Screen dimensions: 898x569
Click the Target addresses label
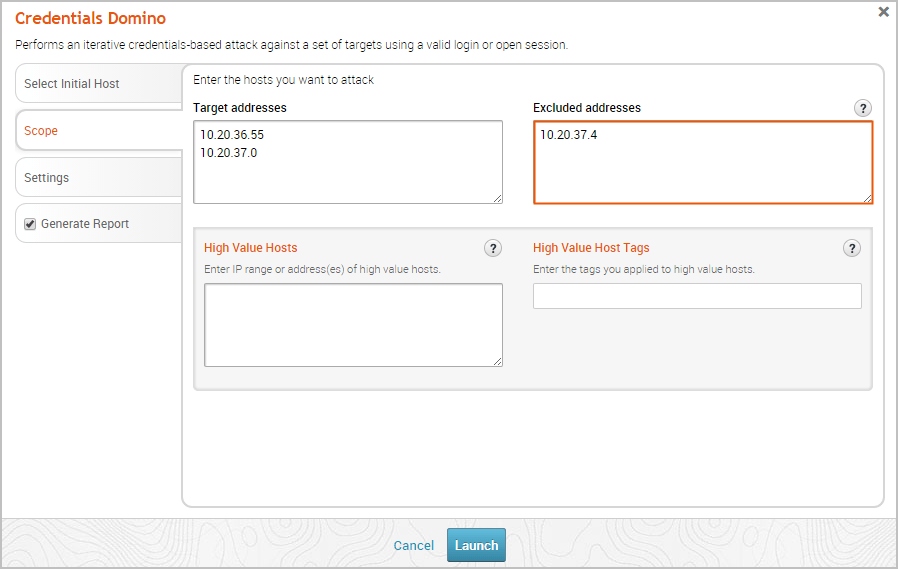tap(240, 108)
